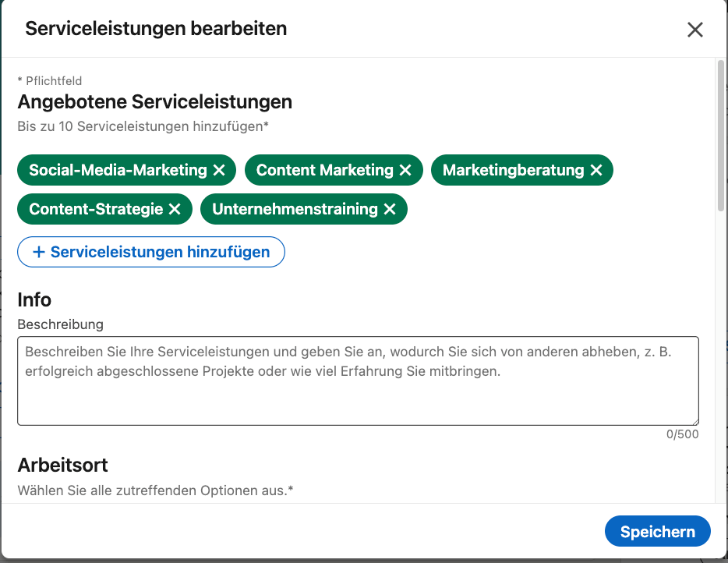Delete Marketingberatung using its X icon

[x=596, y=170]
